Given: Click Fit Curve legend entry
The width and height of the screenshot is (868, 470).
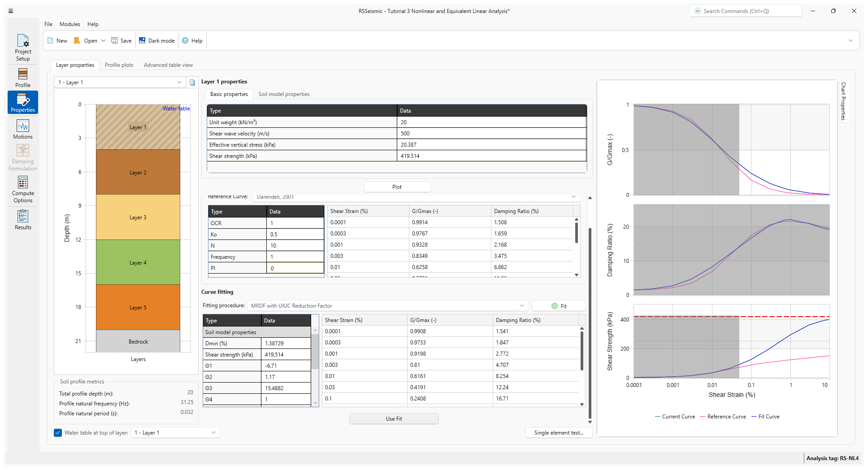Looking at the screenshot, I should pos(765,417).
